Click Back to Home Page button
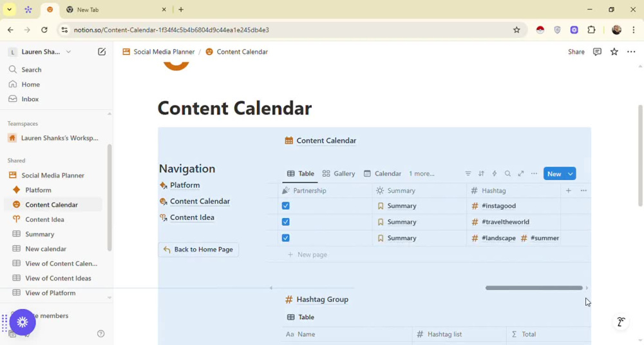Viewport: 644px width, 345px height. 198,250
